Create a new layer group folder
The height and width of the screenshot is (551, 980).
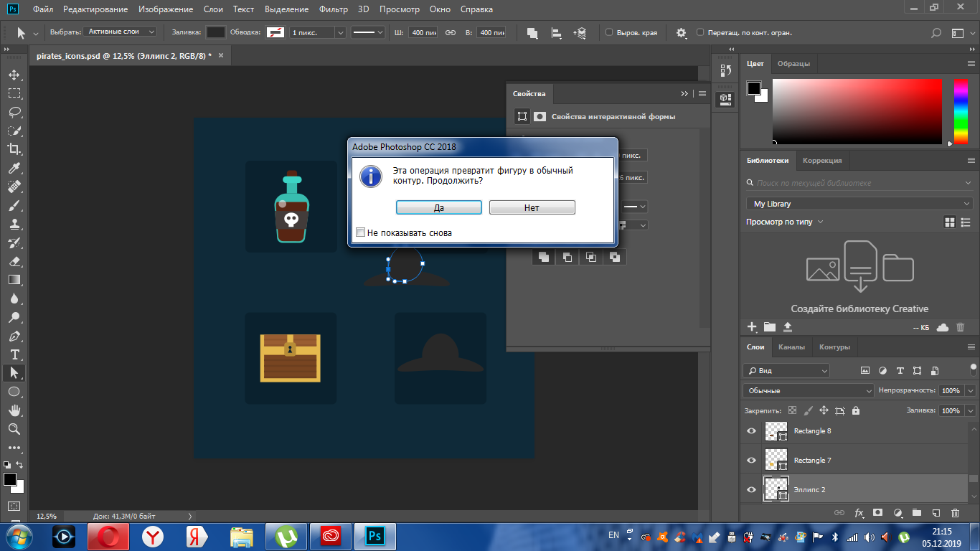point(917,513)
